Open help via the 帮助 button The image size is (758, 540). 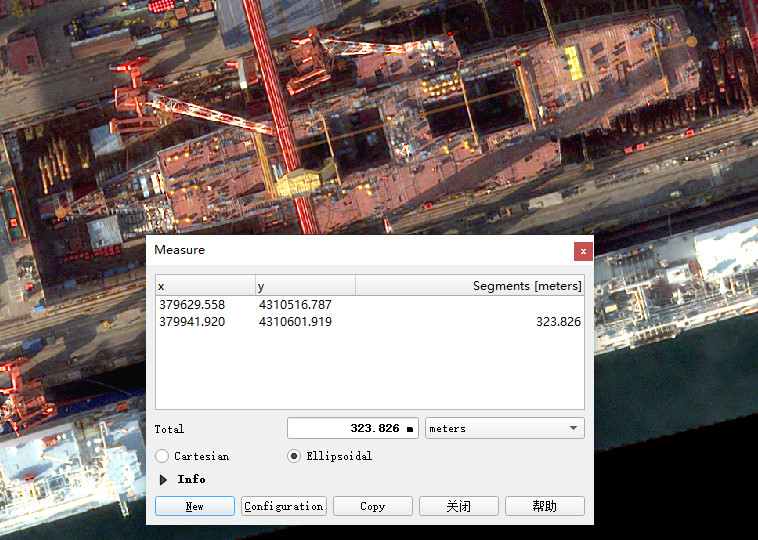coord(544,506)
